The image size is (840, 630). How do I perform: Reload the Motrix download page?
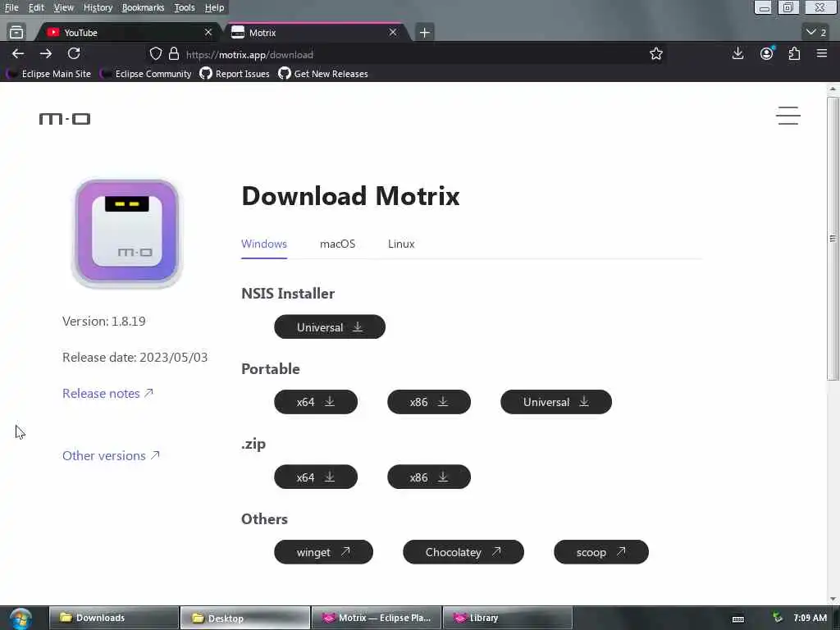(x=74, y=53)
